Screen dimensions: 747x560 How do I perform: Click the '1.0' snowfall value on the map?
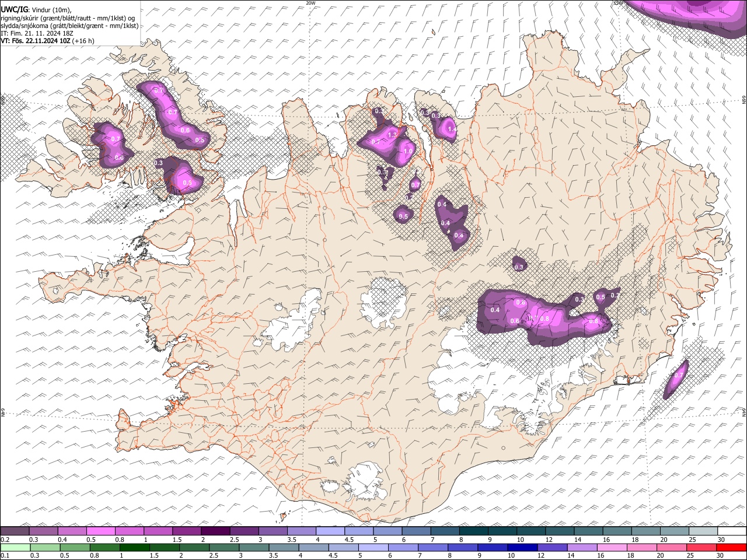click(x=408, y=151)
